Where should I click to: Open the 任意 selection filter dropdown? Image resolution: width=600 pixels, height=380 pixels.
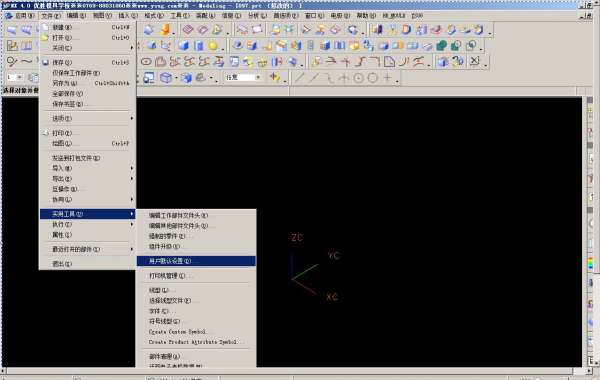click(243, 77)
